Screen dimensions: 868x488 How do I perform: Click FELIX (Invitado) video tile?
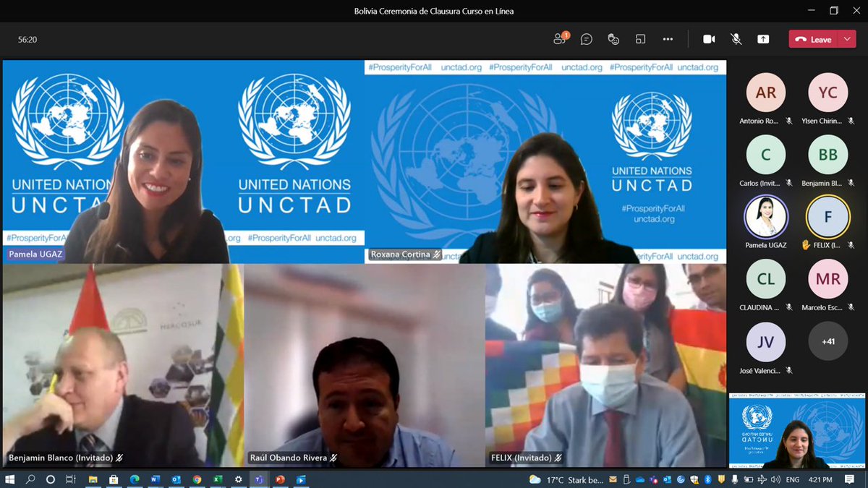pyautogui.click(x=605, y=365)
